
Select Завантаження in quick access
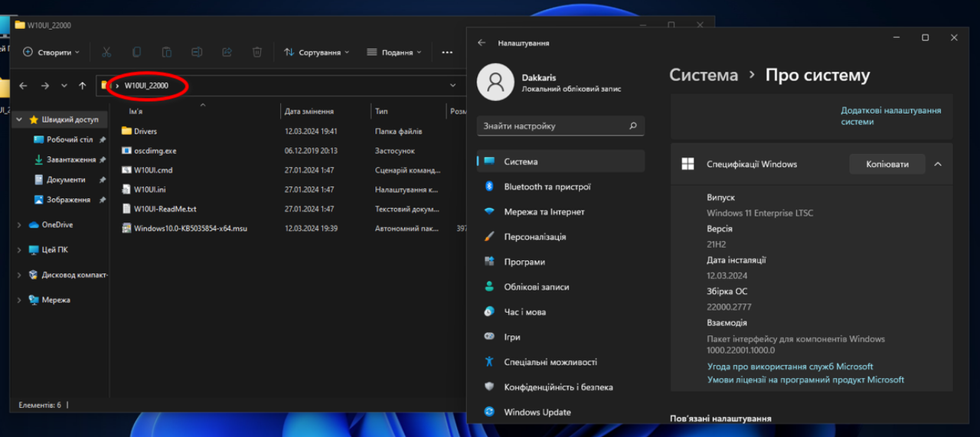point(70,160)
